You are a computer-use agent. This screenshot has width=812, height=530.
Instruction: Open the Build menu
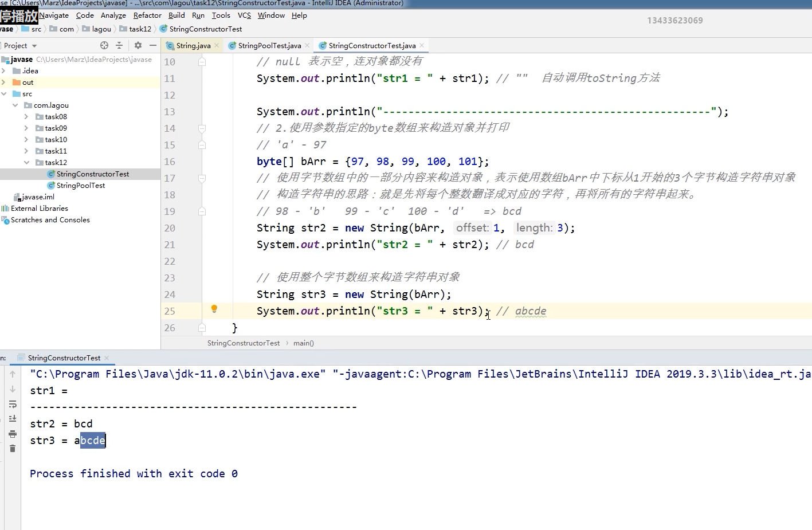coord(176,15)
